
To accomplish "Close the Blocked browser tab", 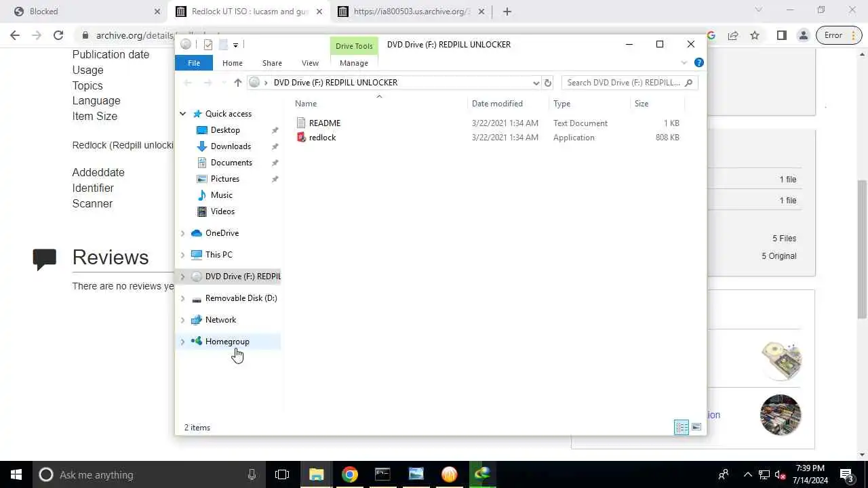I will [x=157, y=12].
